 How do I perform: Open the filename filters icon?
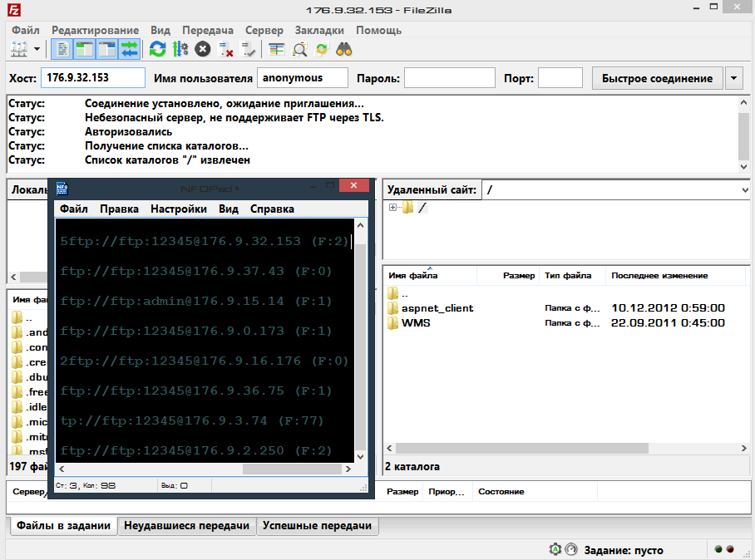click(x=276, y=49)
